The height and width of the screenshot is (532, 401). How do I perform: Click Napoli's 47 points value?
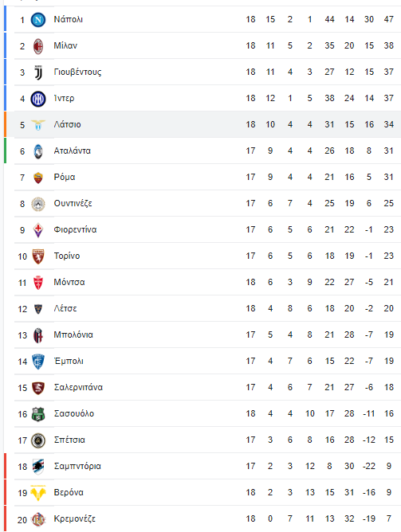tap(389, 19)
